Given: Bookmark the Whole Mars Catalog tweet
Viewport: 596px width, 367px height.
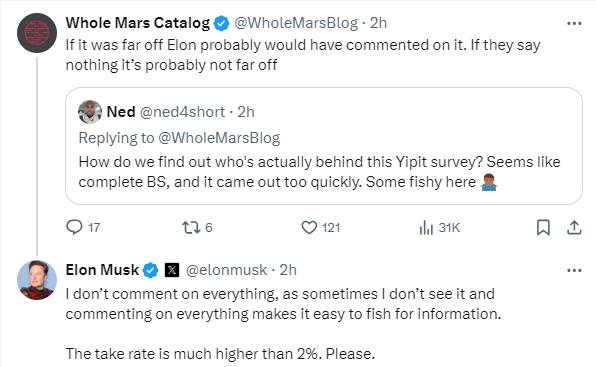Looking at the screenshot, I should click(543, 228).
